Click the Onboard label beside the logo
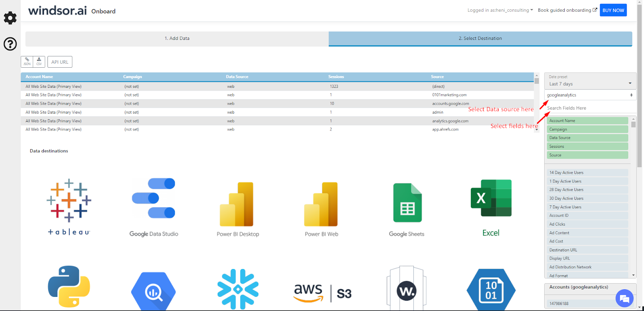 click(x=103, y=11)
